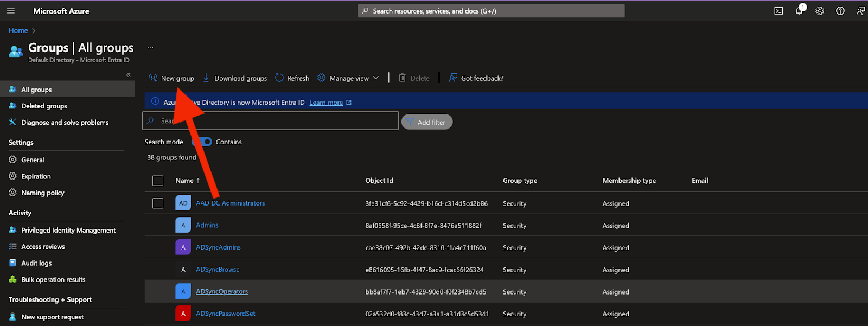Click object ID starting with e8616095

coord(424,270)
